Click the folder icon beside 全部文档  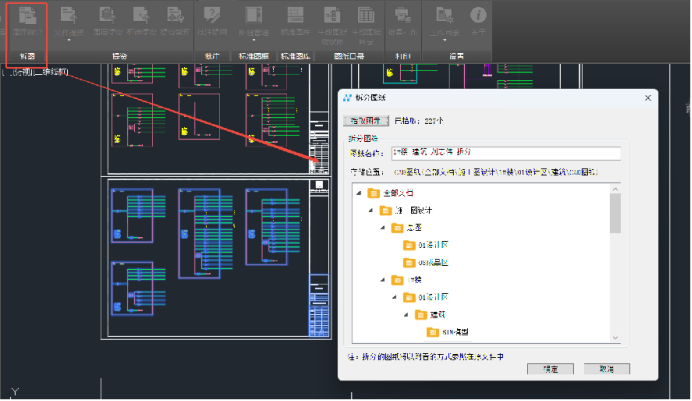pyautogui.click(x=373, y=192)
